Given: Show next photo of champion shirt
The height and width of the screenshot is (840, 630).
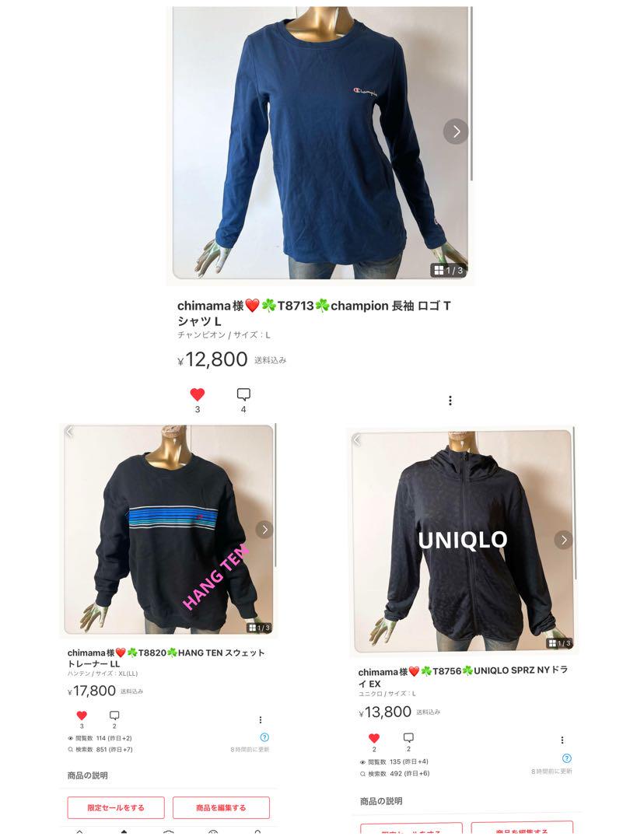Looking at the screenshot, I should tap(456, 131).
